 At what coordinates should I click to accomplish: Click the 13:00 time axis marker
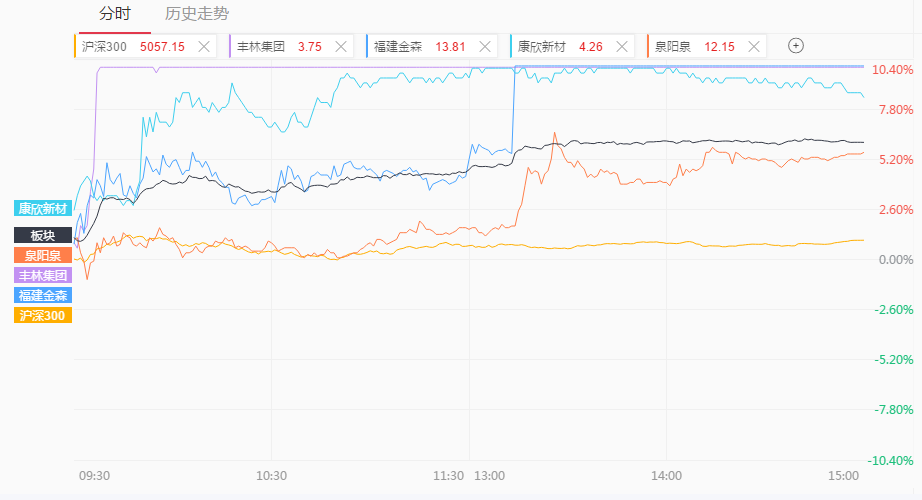[x=490, y=476]
